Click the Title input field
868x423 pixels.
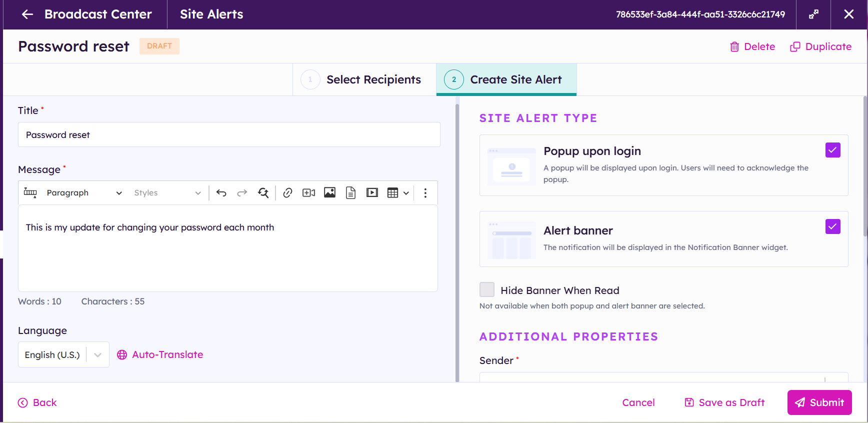coord(229,135)
